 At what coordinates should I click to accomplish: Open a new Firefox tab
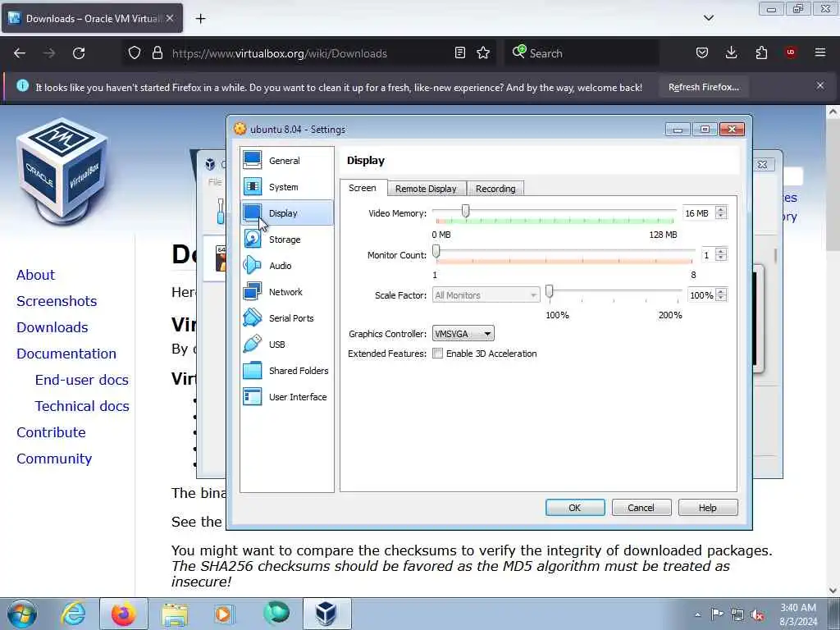pyautogui.click(x=200, y=19)
